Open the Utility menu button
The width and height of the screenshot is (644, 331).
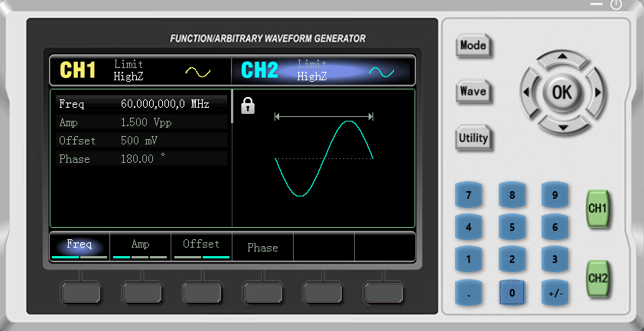pyautogui.click(x=473, y=138)
